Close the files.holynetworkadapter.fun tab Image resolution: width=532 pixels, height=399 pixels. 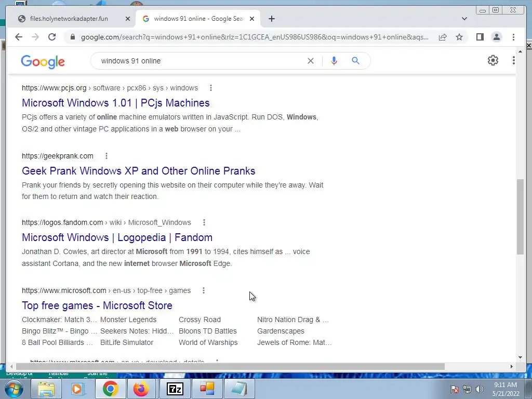tap(128, 19)
